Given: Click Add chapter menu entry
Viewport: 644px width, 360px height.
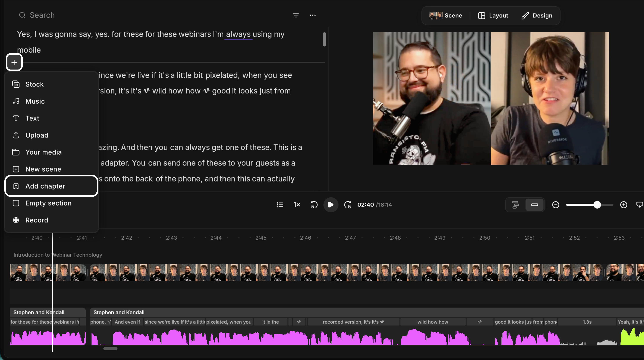Looking at the screenshot, I should 51,186.
